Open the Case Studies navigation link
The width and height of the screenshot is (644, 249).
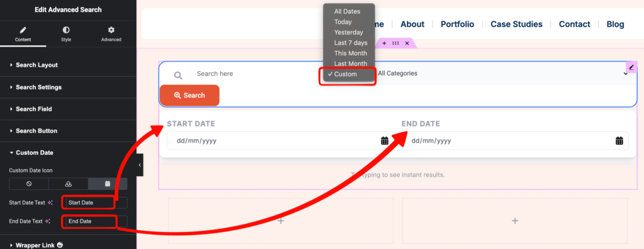pyautogui.click(x=516, y=25)
